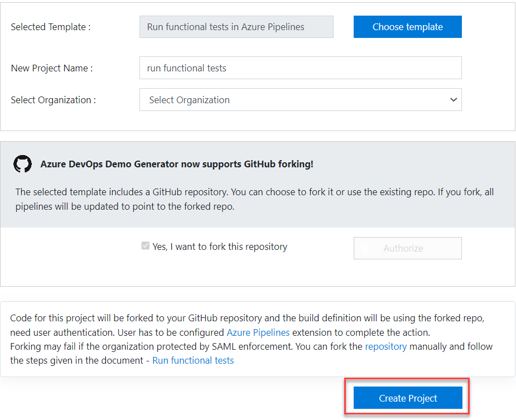Viewport: 516px width, 420px height.
Task: Follow the 'repository' hyperlink
Action: [385, 346]
